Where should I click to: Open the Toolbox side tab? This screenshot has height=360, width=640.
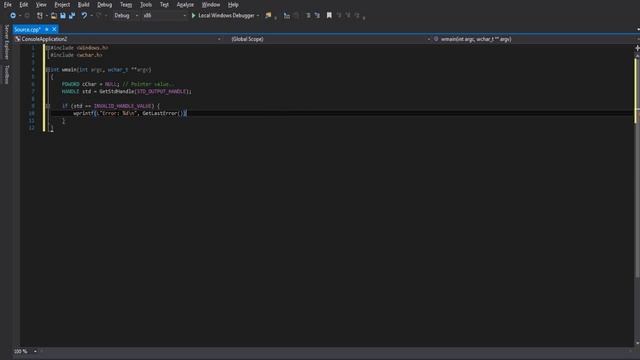coord(6,74)
